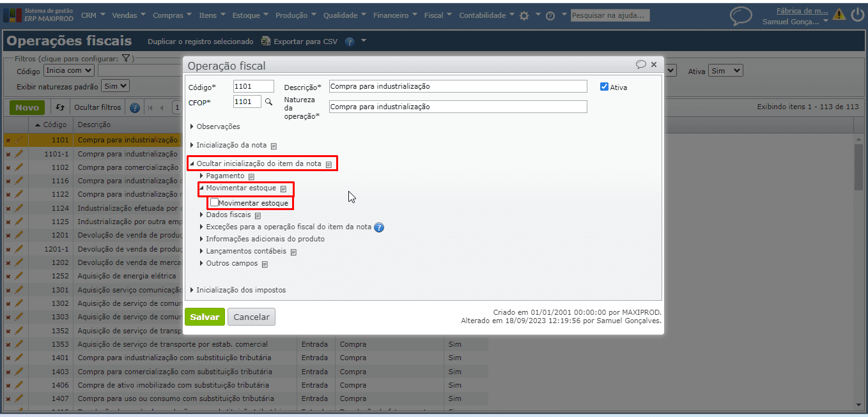Open the Vendas menu

pos(128,15)
